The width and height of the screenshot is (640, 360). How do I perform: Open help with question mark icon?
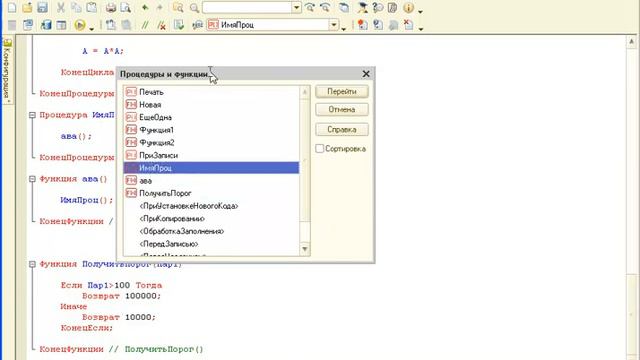(x=378, y=7)
